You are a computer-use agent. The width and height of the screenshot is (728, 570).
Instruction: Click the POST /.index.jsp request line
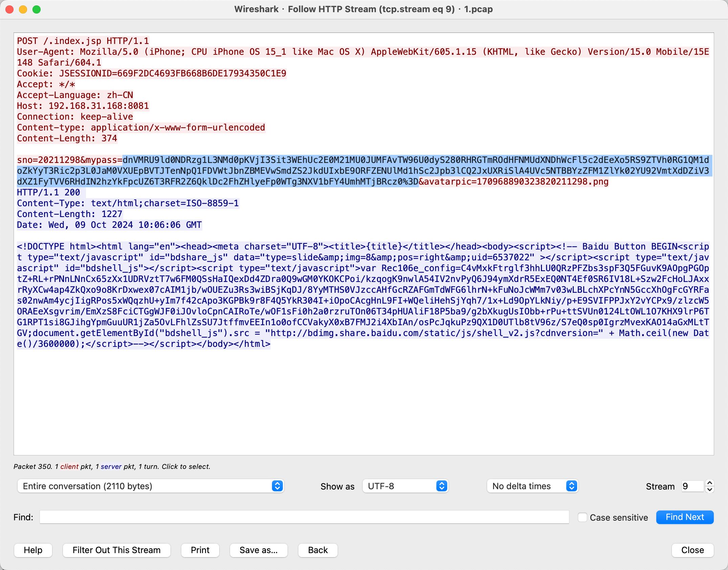83,41
